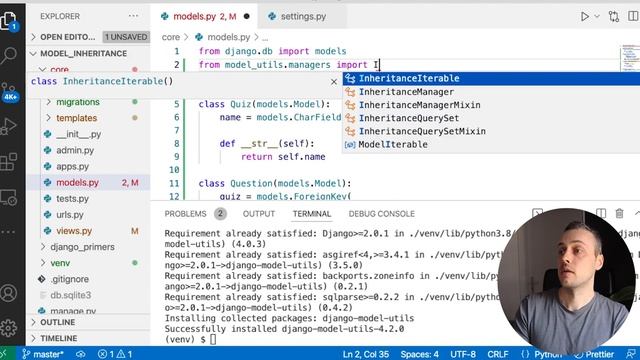Go to line via Ln 2, Col 35

coord(366,354)
